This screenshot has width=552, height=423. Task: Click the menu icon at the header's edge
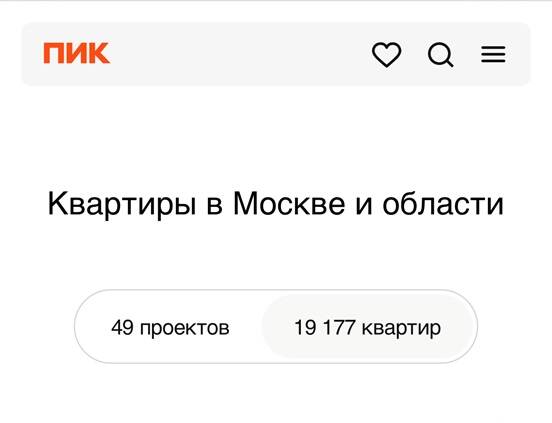pyautogui.click(x=493, y=55)
